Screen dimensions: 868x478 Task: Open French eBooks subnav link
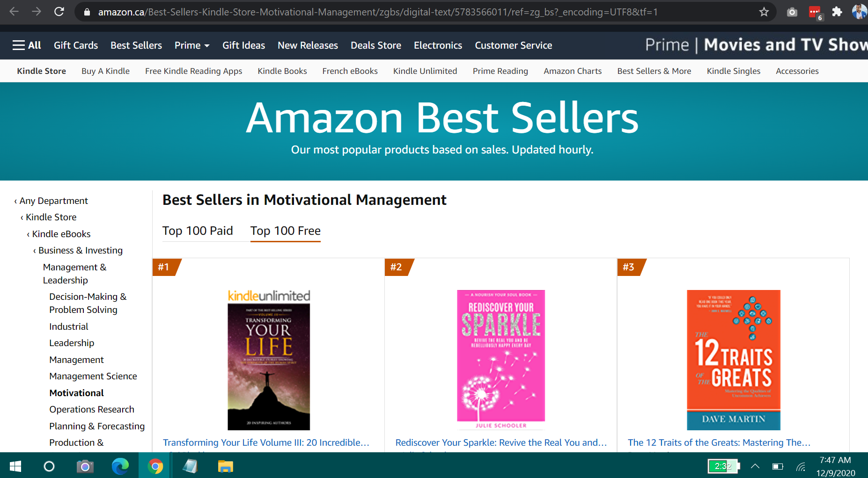(x=350, y=71)
